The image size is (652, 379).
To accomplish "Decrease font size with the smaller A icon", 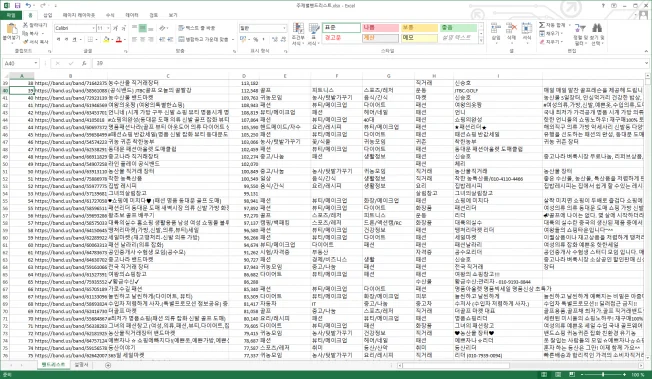I will pyautogui.click(x=123, y=28).
